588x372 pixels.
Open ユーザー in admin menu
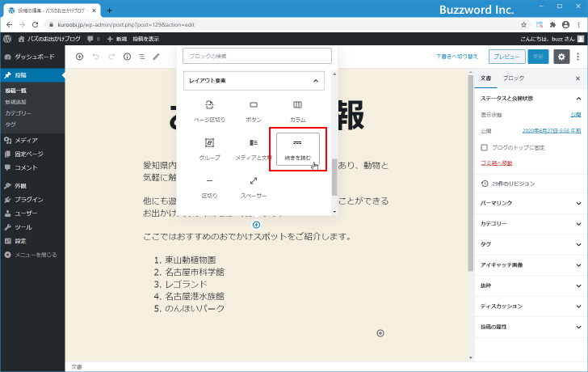[32, 213]
